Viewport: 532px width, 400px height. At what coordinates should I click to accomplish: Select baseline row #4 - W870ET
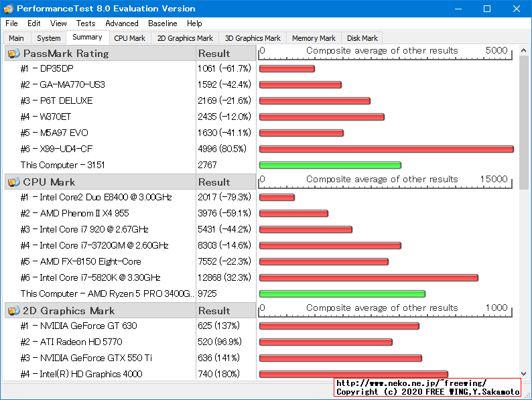(101, 117)
